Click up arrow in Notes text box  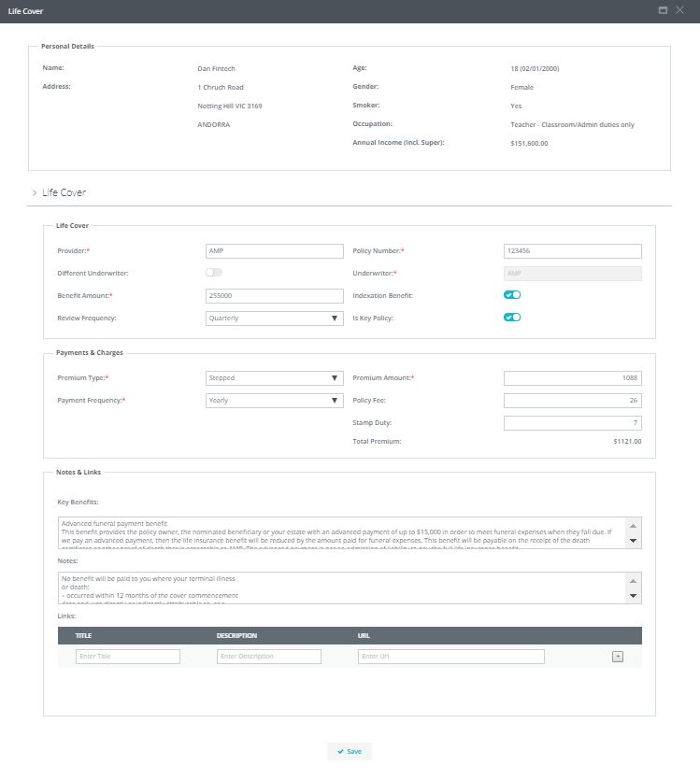[x=633, y=579]
